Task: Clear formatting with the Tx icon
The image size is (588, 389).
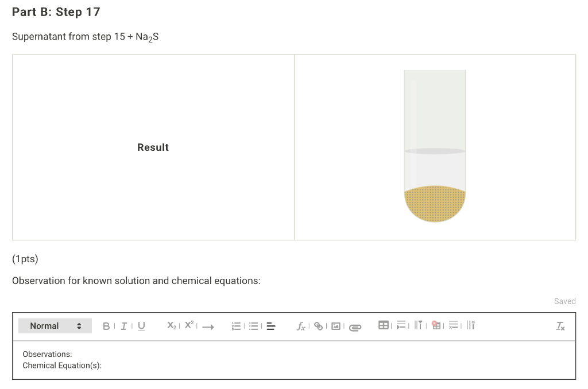Action: [x=560, y=326]
